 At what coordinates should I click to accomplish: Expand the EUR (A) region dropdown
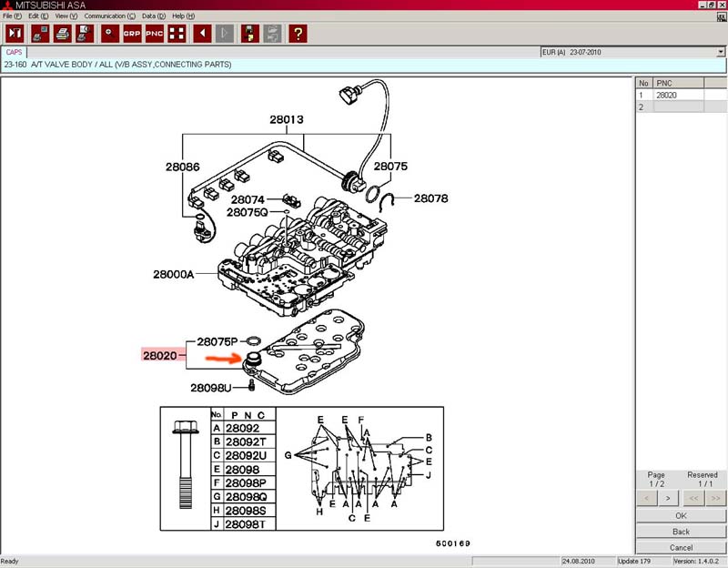click(x=719, y=53)
